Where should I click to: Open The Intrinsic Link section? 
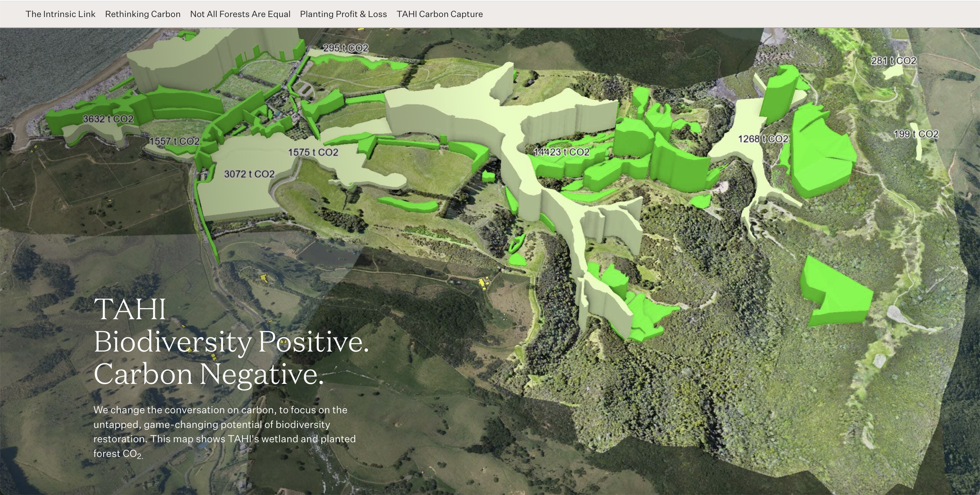60,14
